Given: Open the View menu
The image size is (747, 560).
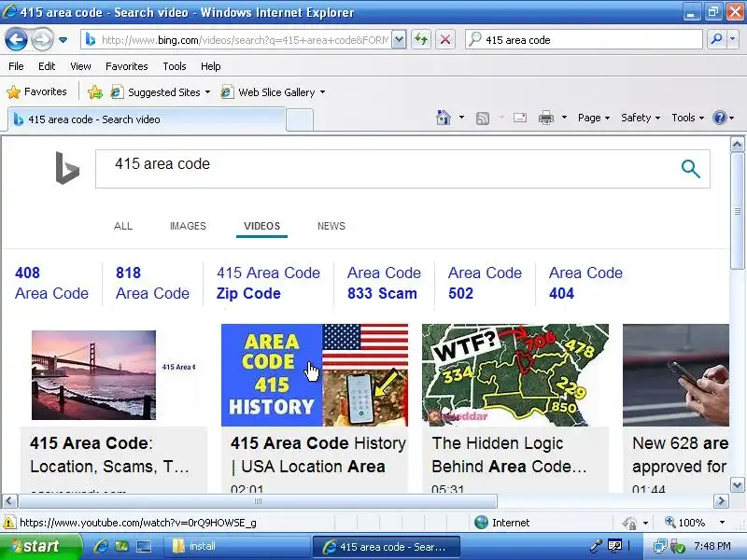Looking at the screenshot, I should pos(80,66).
